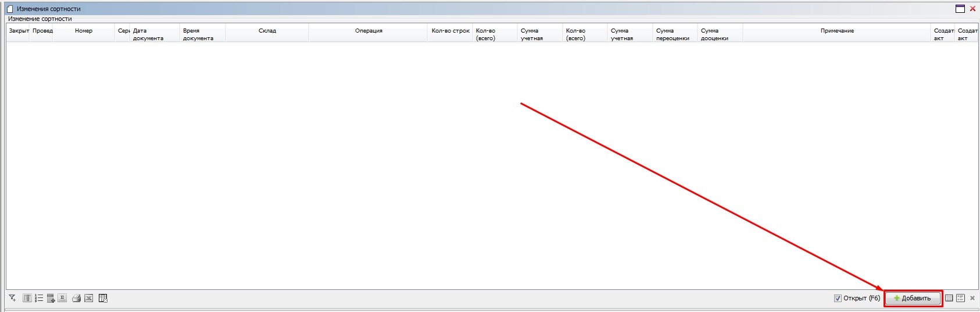980x312 pixels.
Task: Sort by the Склад column header
Action: click(267, 31)
